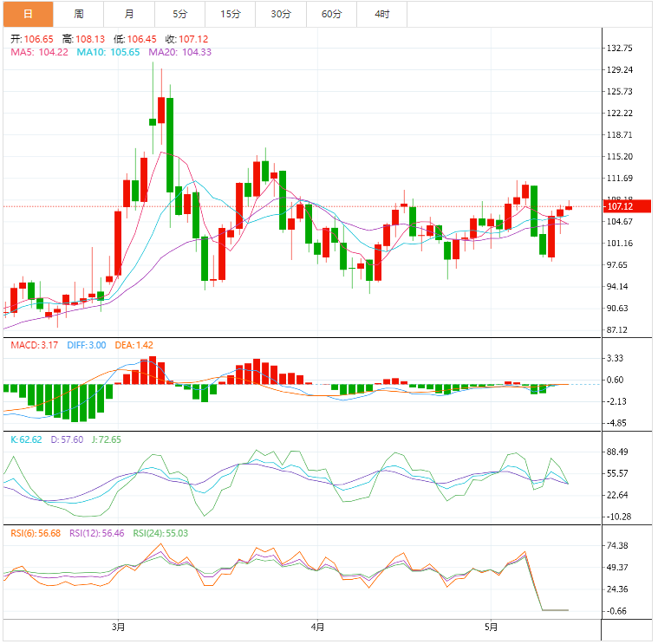Click the DIFF value label
This screenshot has height=644, width=658.
(x=86, y=345)
